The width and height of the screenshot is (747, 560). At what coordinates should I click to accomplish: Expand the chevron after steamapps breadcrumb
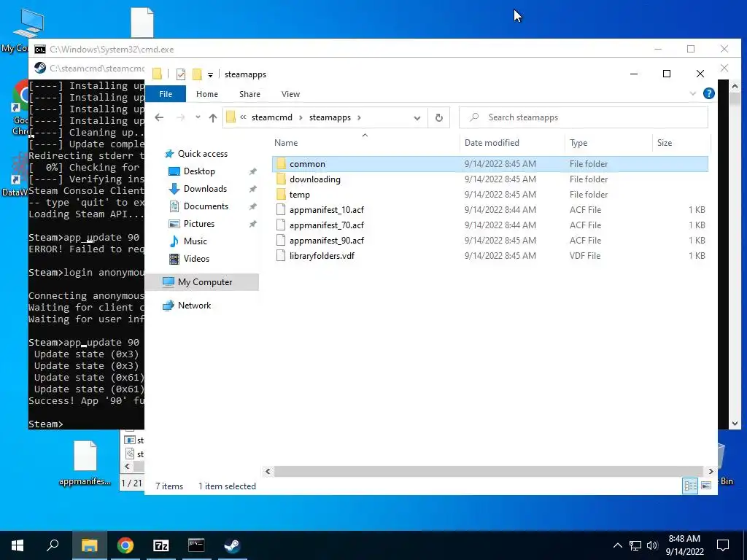pos(359,117)
